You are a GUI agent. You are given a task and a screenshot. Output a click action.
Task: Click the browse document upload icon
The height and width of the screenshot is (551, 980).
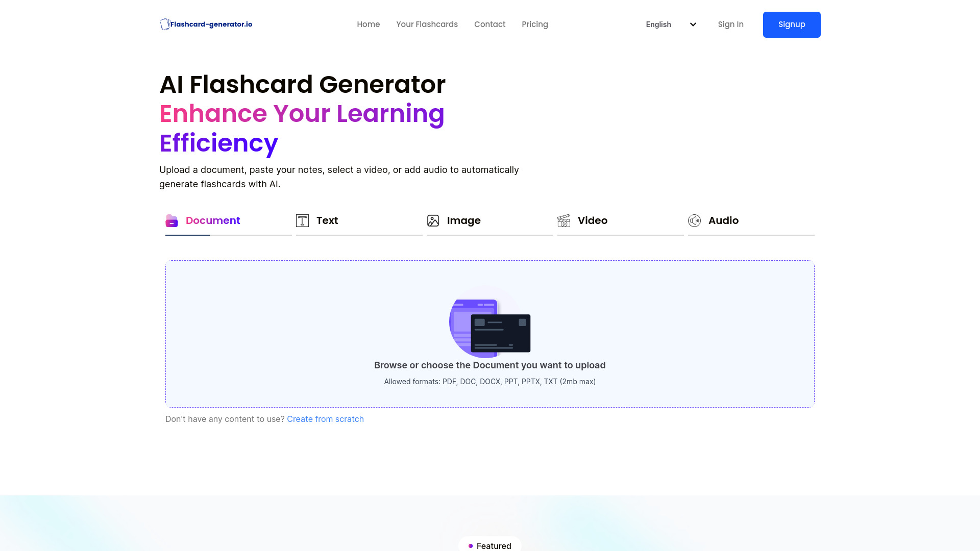(490, 327)
